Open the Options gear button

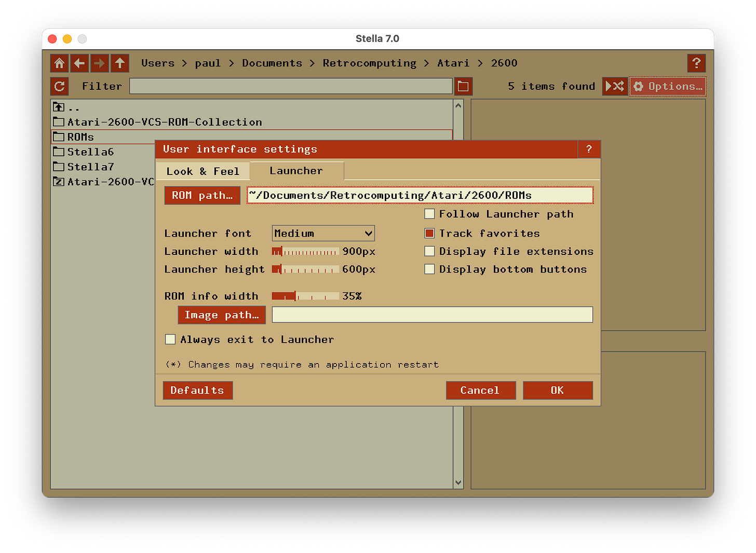668,86
